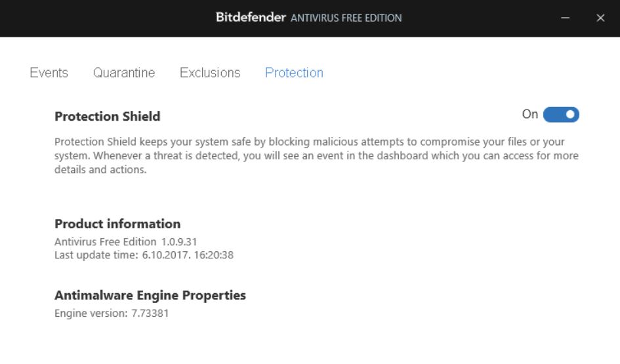Click the Protection Shield heading
The height and width of the screenshot is (364, 620).
(x=108, y=117)
